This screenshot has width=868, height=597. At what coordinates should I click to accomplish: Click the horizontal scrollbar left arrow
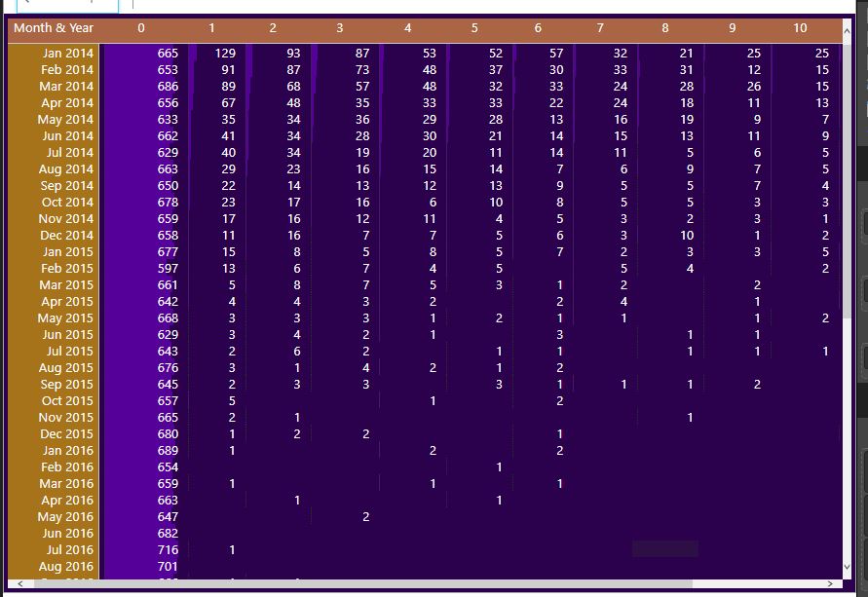(x=19, y=583)
